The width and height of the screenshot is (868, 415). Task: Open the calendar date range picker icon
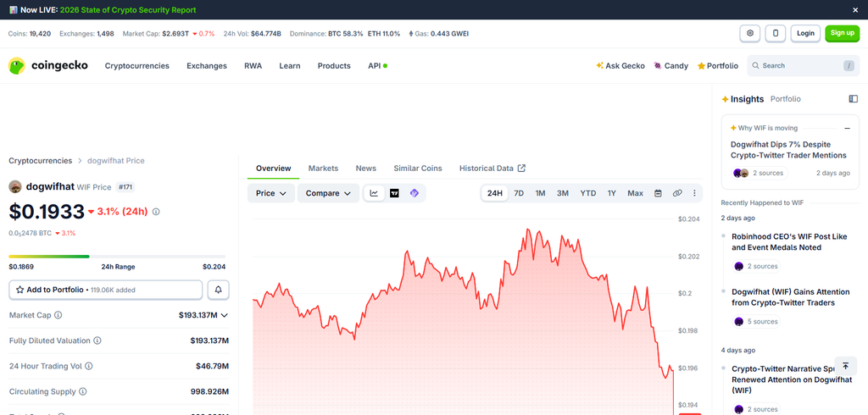point(658,193)
